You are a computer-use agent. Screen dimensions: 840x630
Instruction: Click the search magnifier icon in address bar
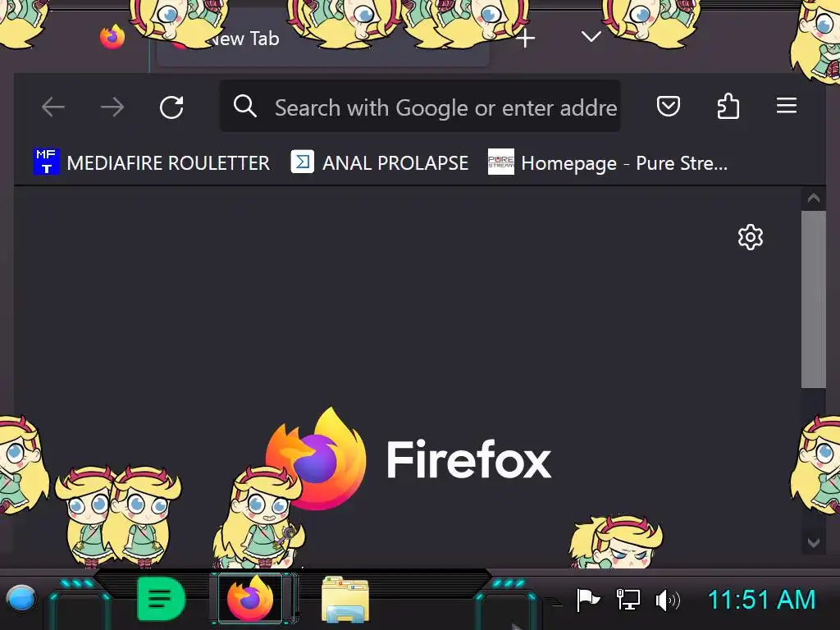[245, 106]
